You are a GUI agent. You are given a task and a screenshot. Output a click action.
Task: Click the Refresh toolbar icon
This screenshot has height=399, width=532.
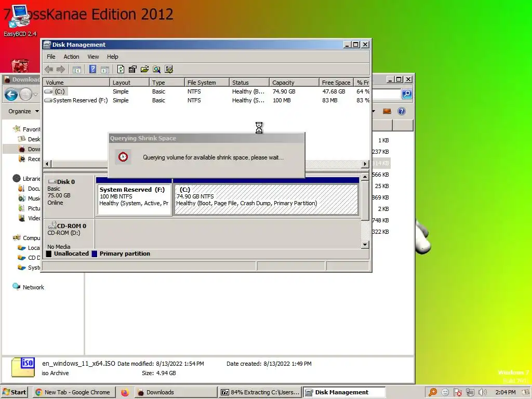pos(121,70)
